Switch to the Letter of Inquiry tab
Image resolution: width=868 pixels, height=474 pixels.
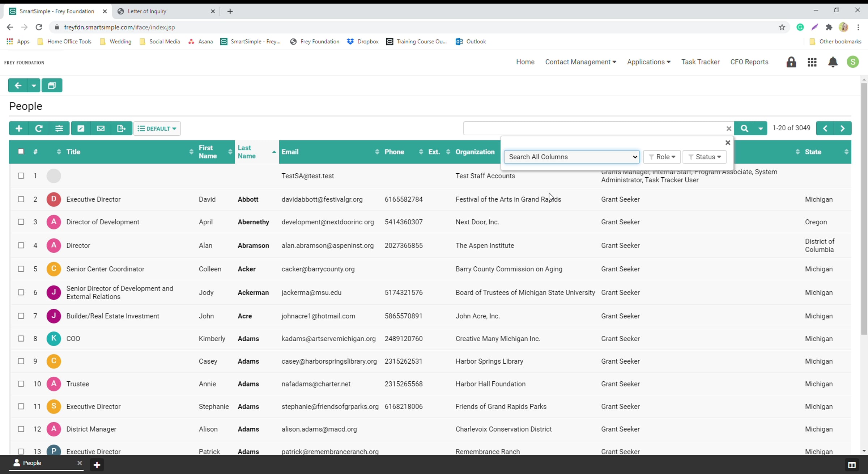147,11
